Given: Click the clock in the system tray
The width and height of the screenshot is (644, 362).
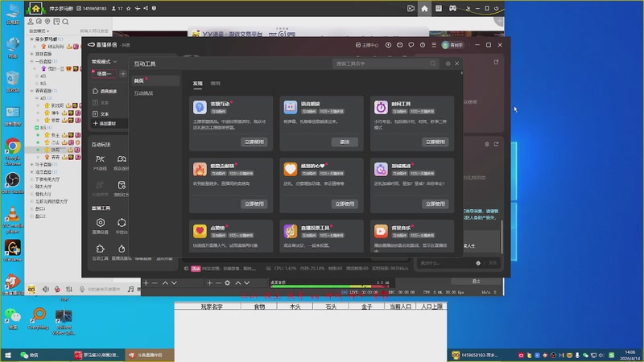Looking at the screenshot, I should (x=630, y=355).
